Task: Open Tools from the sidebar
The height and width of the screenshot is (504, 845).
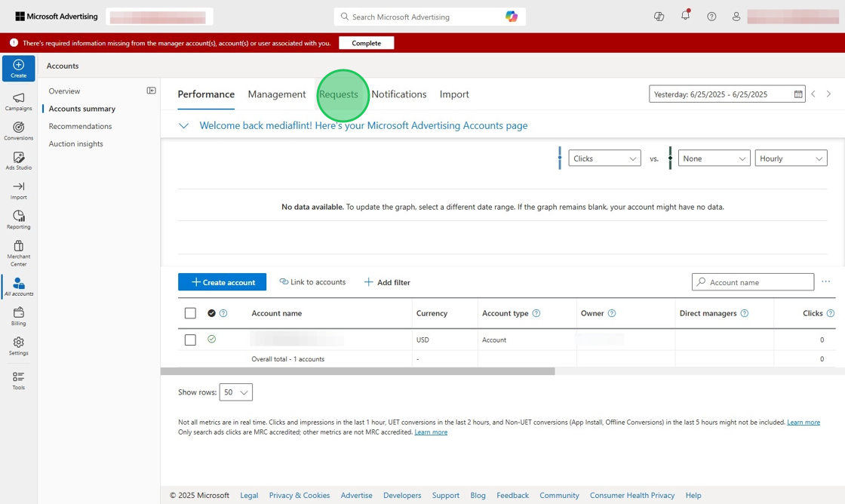Action: click(18, 380)
